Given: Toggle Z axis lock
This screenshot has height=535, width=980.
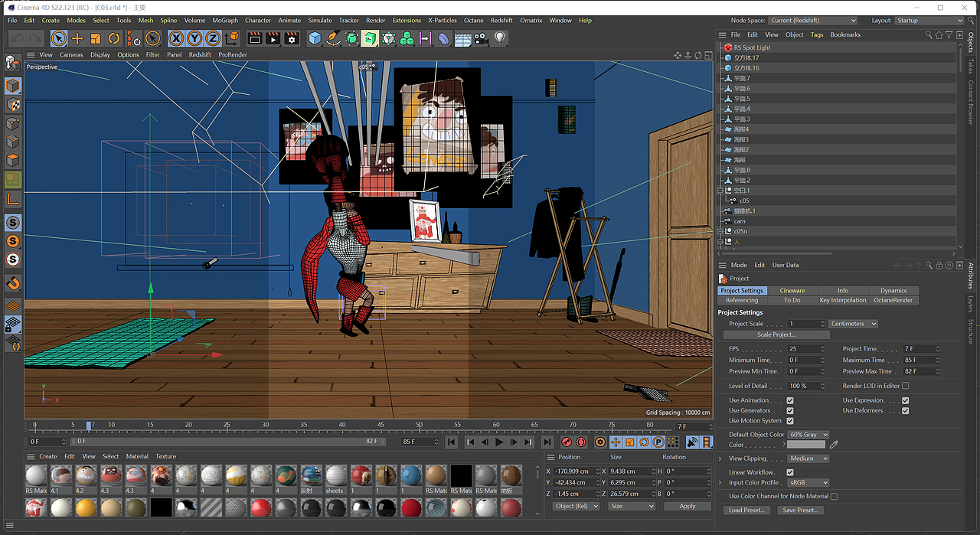Looking at the screenshot, I should pyautogui.click(x=213, y=38).
